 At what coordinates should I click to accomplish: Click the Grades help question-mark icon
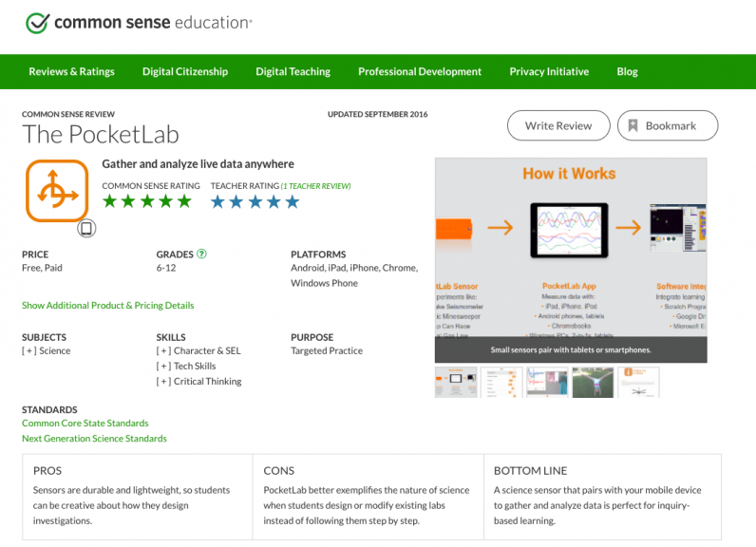coord(201,254)
